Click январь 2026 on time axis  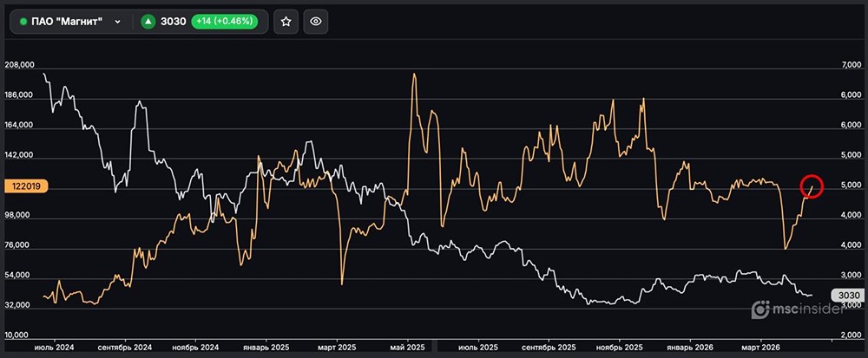[690, 348]
